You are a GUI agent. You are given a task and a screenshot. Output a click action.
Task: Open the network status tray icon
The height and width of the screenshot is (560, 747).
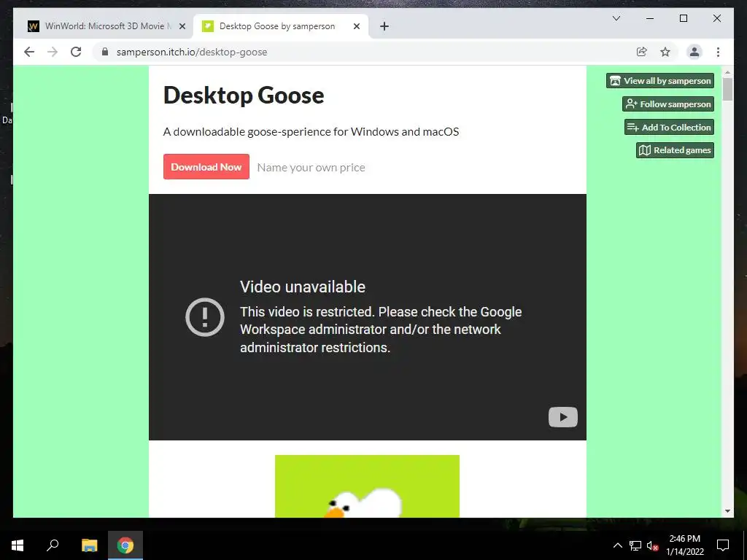[x=635, y=545]
